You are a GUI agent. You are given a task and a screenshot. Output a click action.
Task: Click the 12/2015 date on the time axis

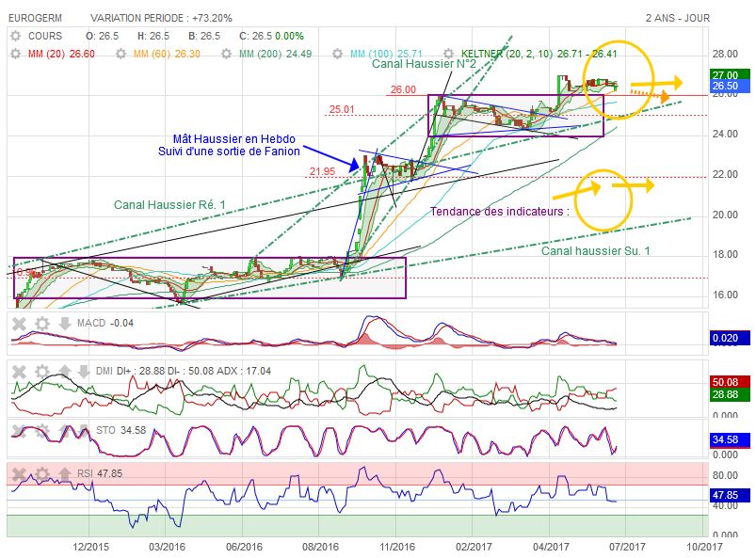pos(90,547)
